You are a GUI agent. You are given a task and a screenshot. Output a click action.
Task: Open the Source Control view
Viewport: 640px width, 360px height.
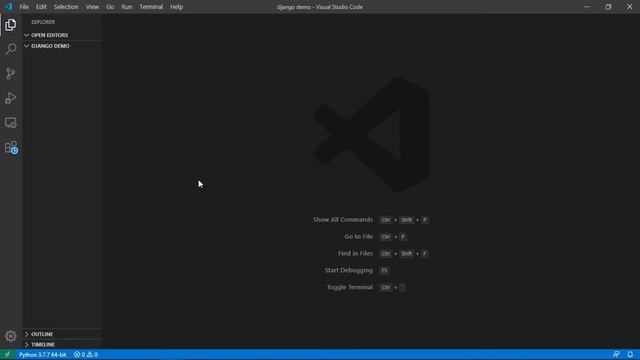point(11,73)
